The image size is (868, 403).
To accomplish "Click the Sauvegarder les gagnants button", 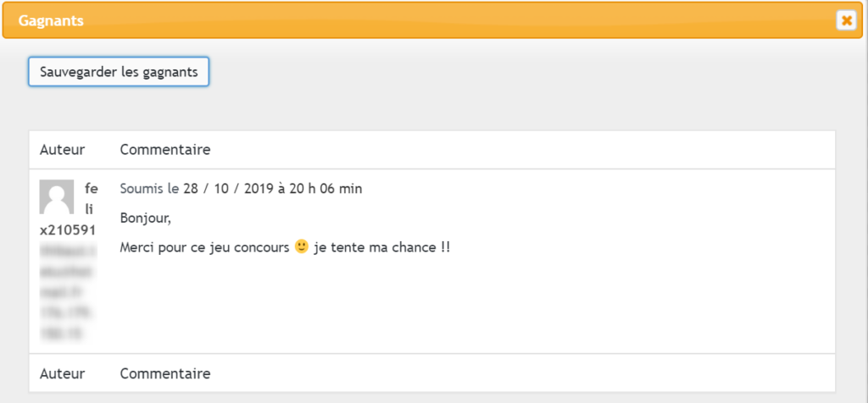I will point(119,72).
